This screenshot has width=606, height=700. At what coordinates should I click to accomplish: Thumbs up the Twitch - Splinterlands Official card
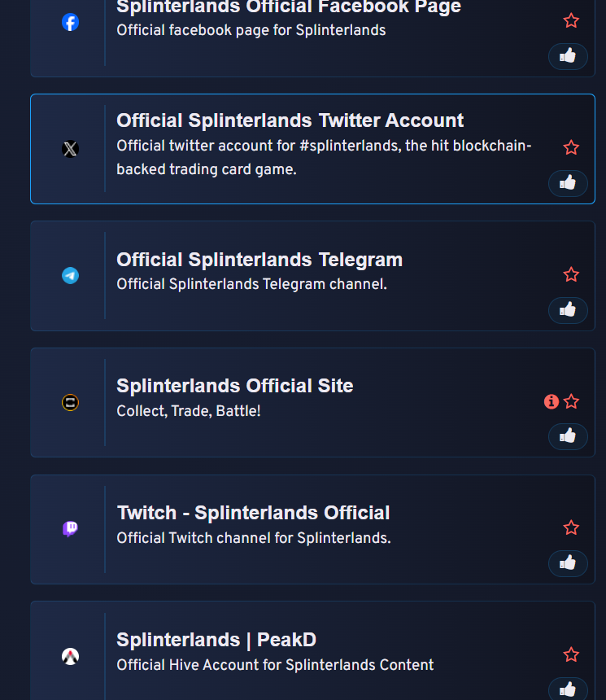point(568,563)
